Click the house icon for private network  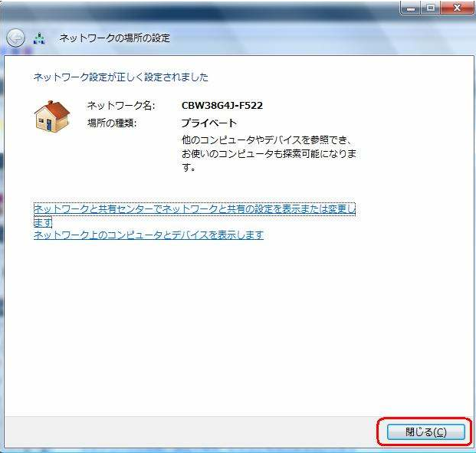pyautogui.click(x=51, y=116)
